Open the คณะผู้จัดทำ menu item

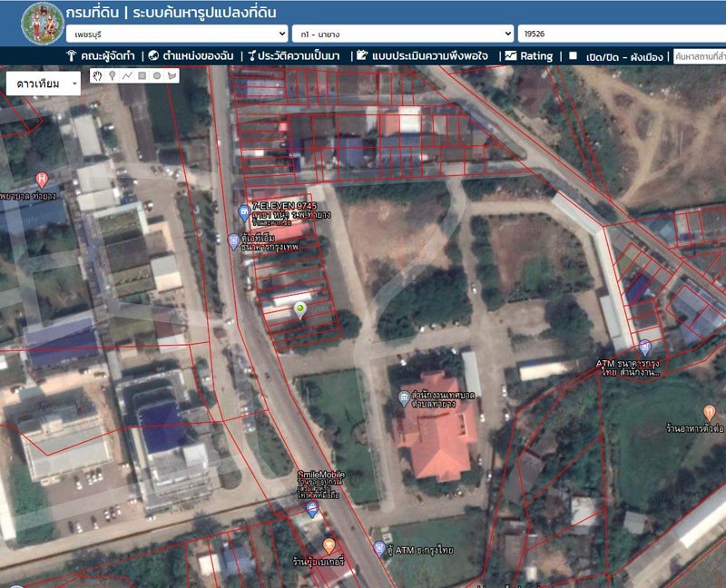tap(101, 56)
